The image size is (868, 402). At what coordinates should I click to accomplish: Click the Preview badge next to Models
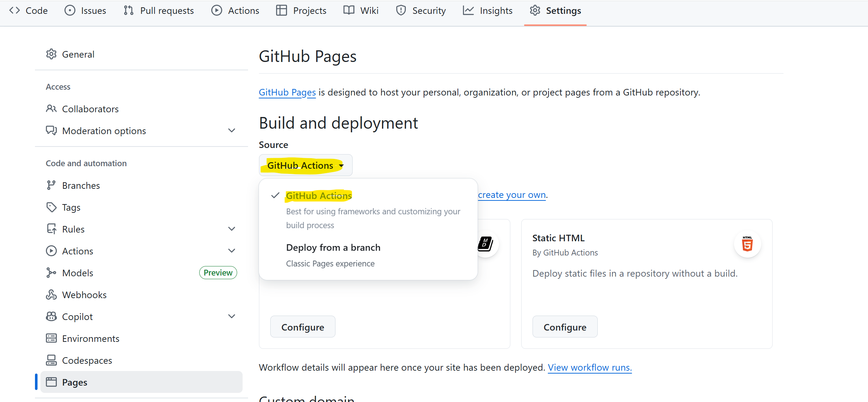click(x=218, y=273)
